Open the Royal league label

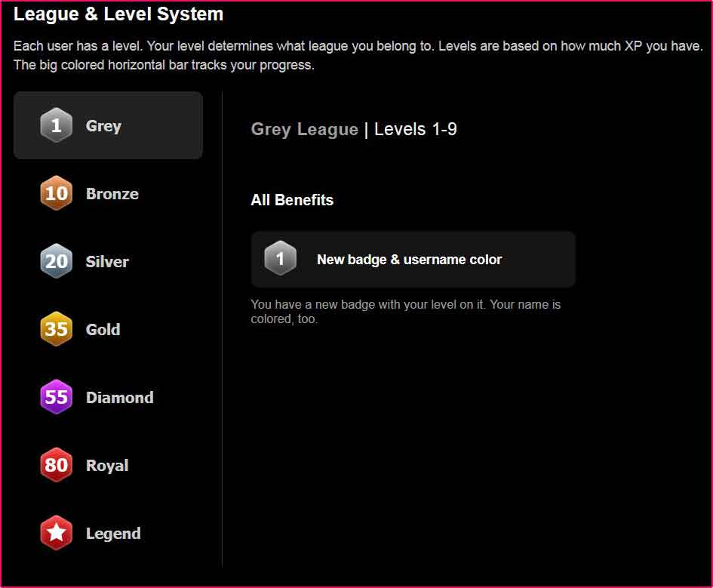[107, 466]
